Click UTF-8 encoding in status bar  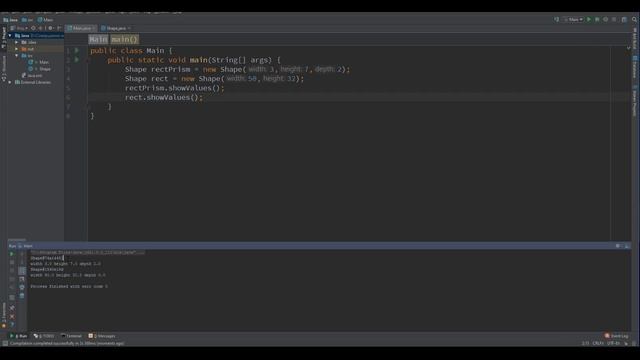click(613, 343)
